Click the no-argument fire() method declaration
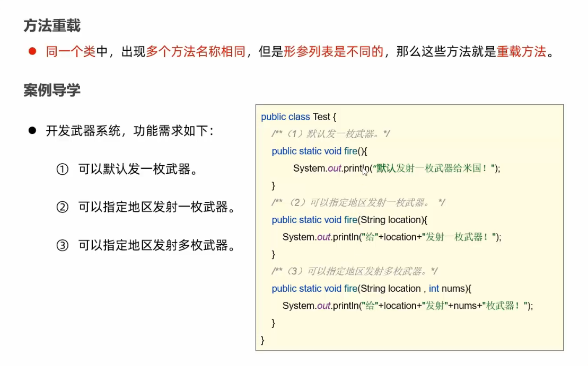The width and height of the screenshot is (588, 366). coord(319,151)
